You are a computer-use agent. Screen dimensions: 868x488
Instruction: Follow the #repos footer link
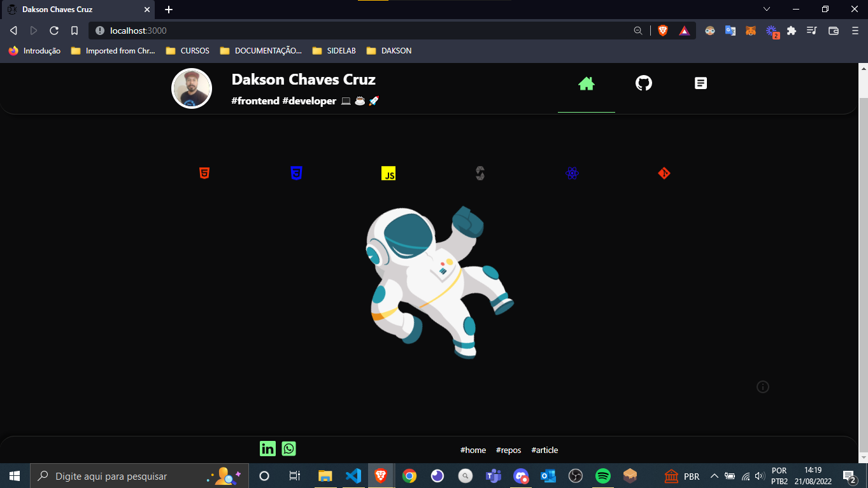[x=508, y=450]
